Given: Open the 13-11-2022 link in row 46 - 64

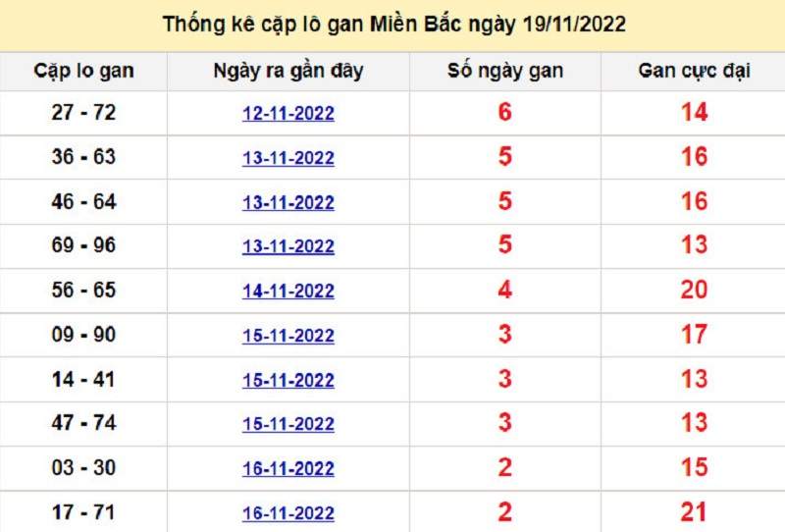Looking at the screenshot, I should [288, 202].
